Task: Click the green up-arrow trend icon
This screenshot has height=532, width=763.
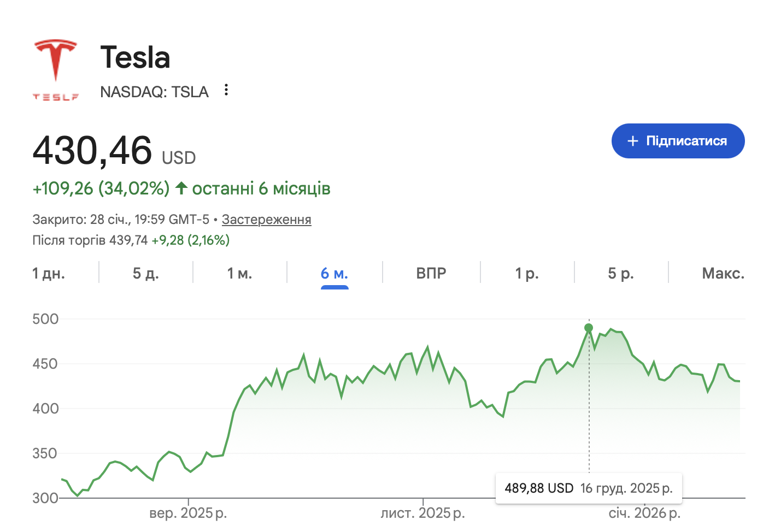Action: (181, 188)
